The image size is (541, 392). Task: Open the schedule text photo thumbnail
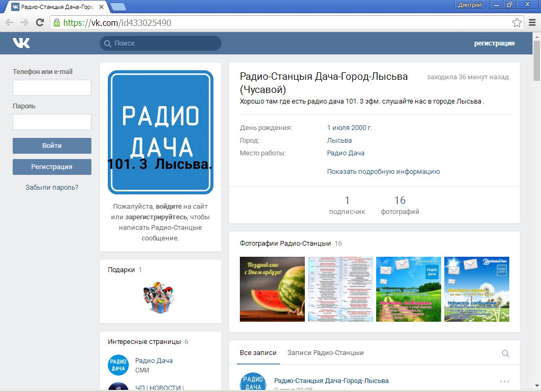pos(341,289)
